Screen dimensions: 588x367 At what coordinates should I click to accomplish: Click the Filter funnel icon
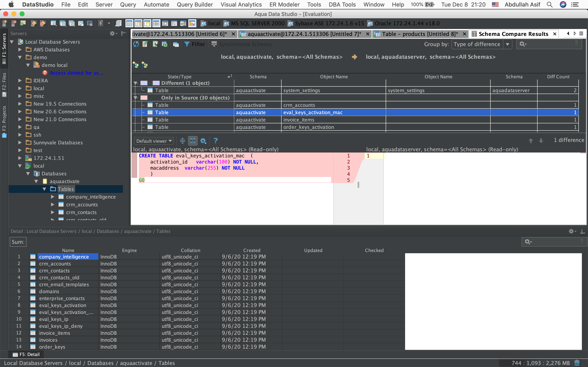click(187, 44)
